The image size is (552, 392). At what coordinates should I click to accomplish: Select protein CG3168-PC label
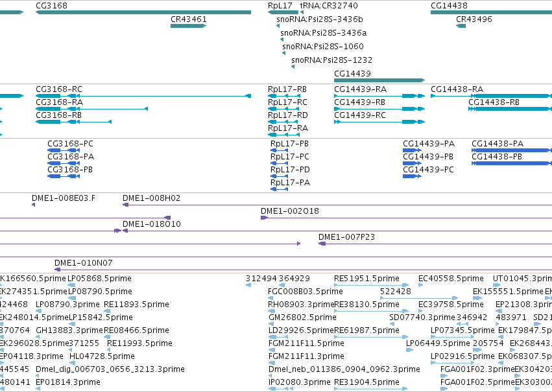tap(71, 144)
